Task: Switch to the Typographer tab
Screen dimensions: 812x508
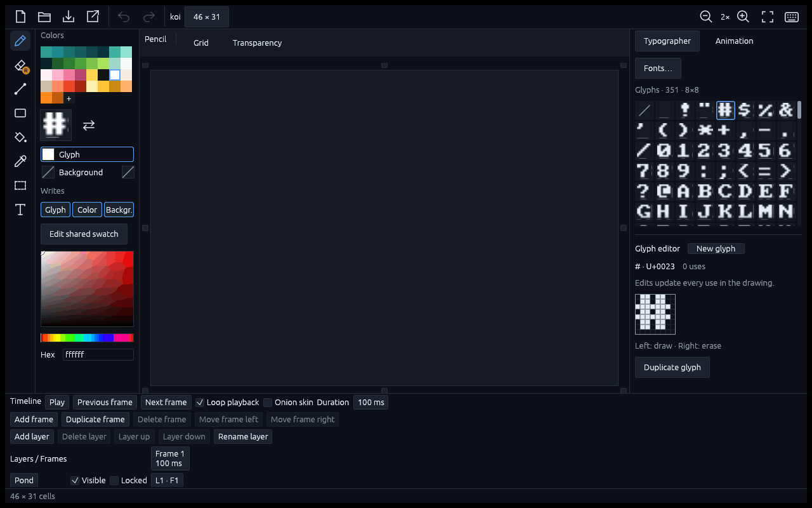Action: [667, 41]
